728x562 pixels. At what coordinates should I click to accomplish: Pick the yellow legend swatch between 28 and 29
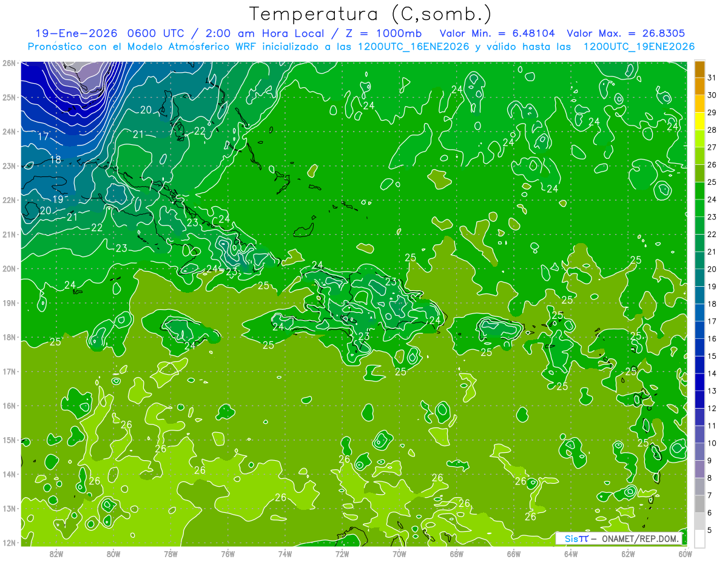pos(699,121)
